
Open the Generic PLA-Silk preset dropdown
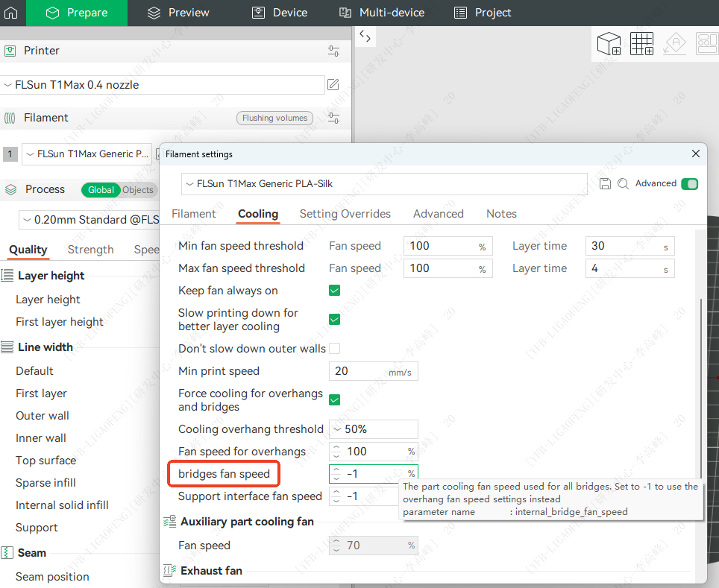(384, 184)
